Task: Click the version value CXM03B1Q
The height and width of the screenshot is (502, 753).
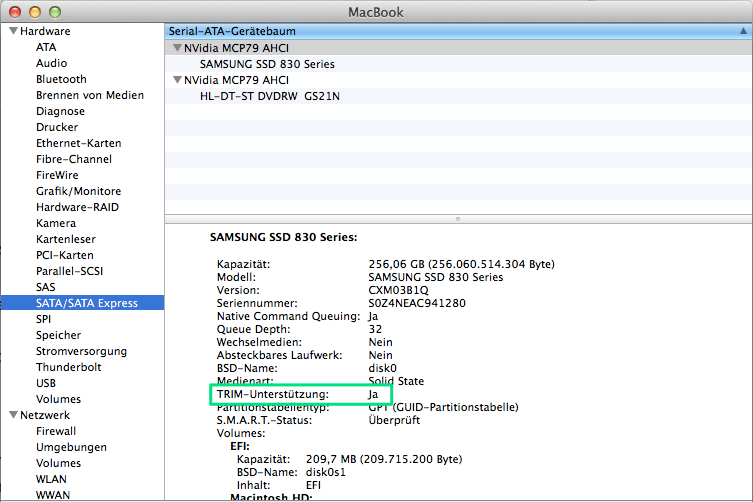Action: point(398,290)
